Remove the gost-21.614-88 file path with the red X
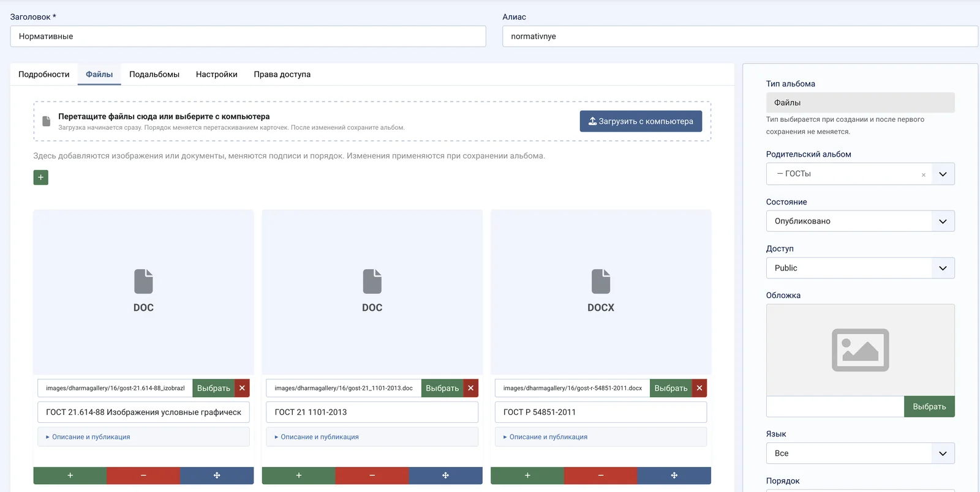980x492 pixels. [242, 388]
